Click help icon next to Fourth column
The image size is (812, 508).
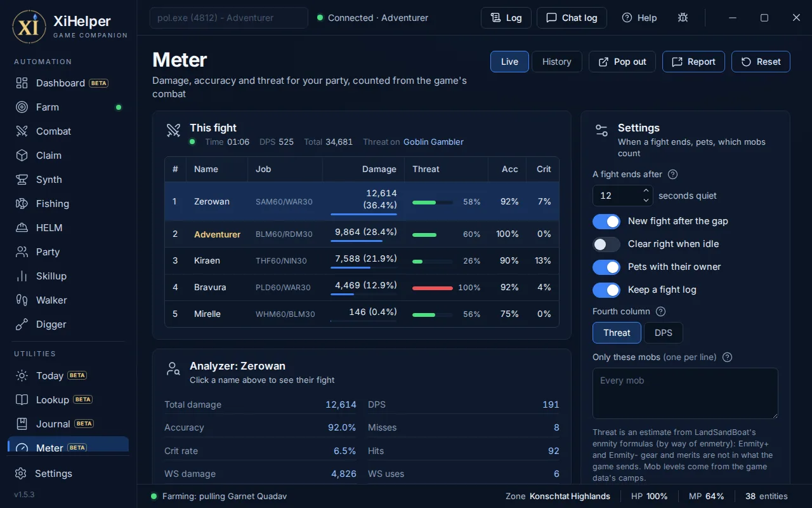point(660,311)
